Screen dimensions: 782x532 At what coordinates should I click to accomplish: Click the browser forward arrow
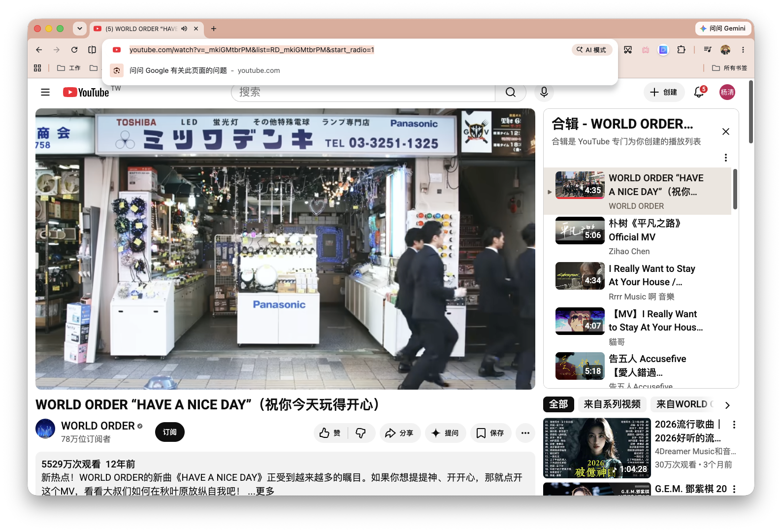(57, 50)
